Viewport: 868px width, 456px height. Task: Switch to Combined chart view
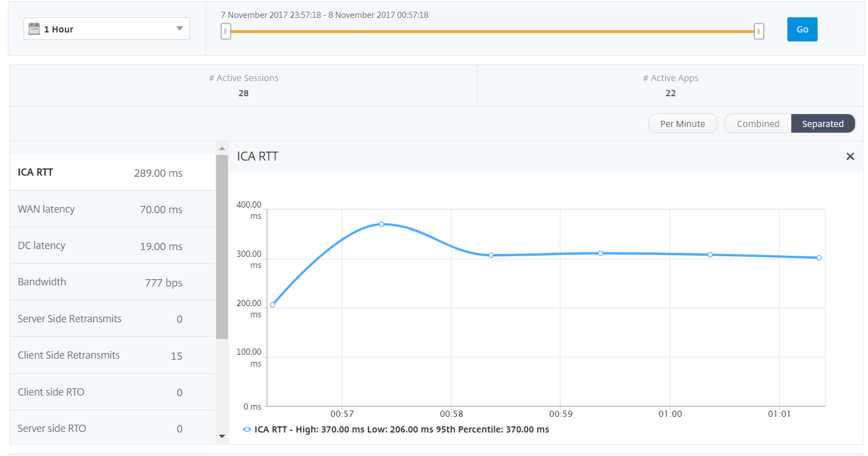click(758, 123)
